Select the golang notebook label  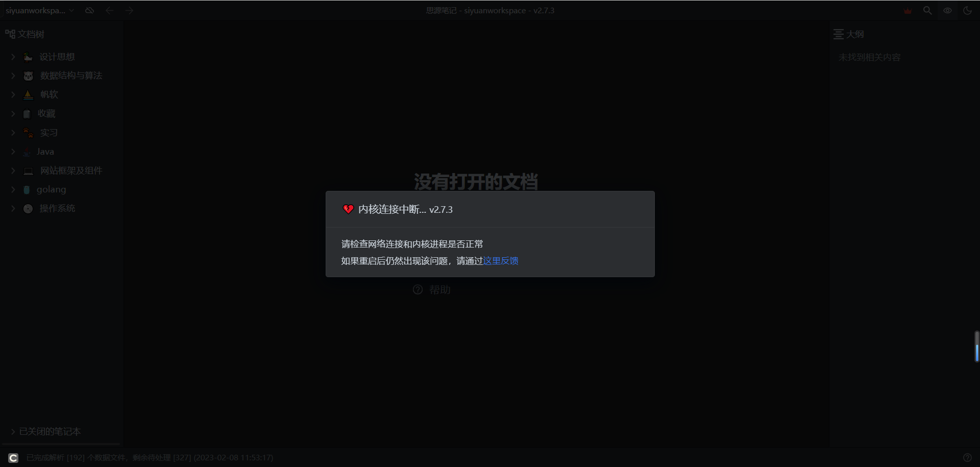click(51, 189)
